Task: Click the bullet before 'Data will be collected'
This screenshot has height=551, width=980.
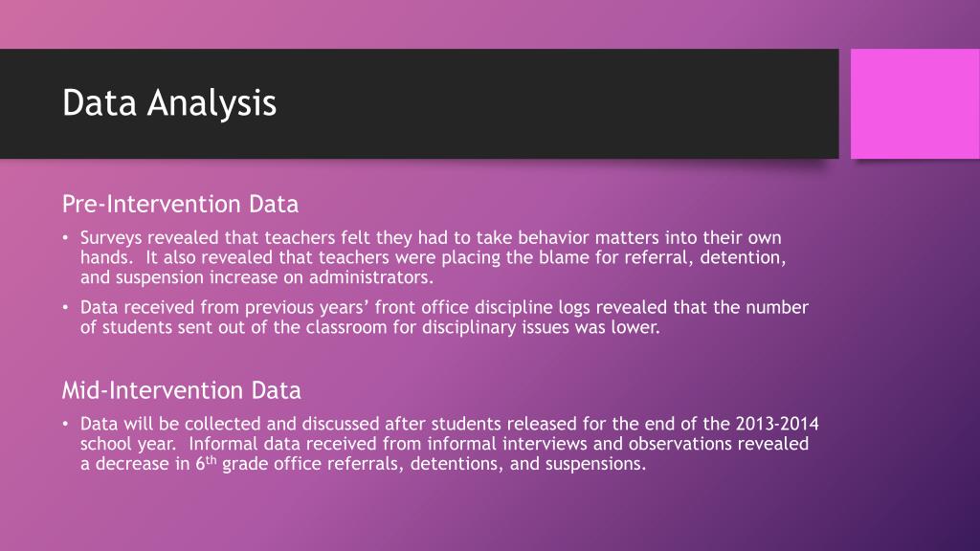Action: 65,424
